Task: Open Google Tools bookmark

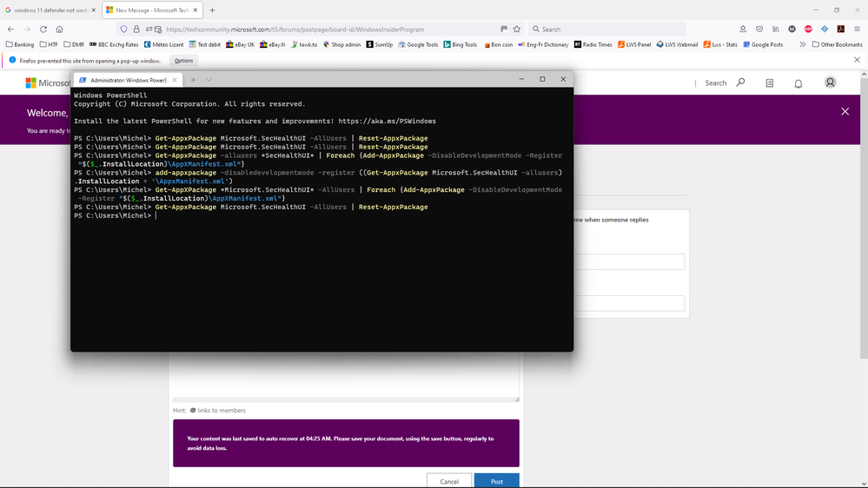Action: (418, 44)
